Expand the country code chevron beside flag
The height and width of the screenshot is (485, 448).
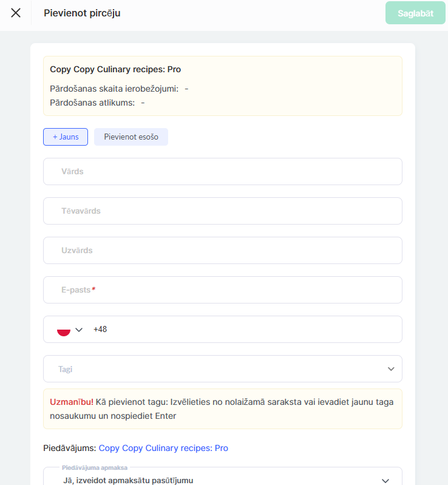tap(79, 330)
